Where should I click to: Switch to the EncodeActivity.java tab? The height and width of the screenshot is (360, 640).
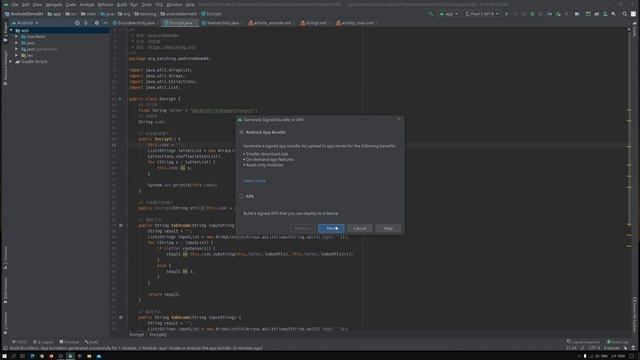click(x=136, y=23)
